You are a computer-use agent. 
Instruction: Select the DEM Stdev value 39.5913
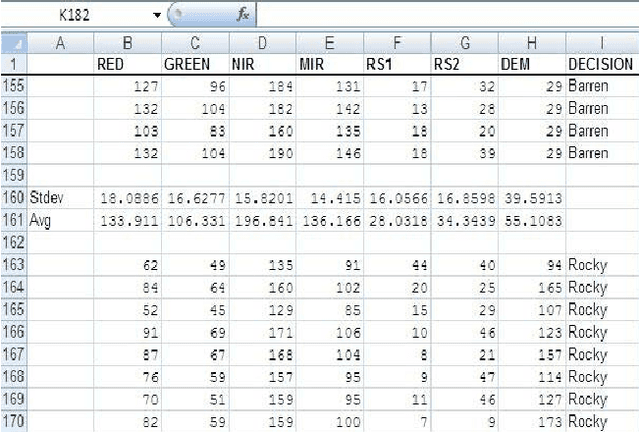[532, 196]
